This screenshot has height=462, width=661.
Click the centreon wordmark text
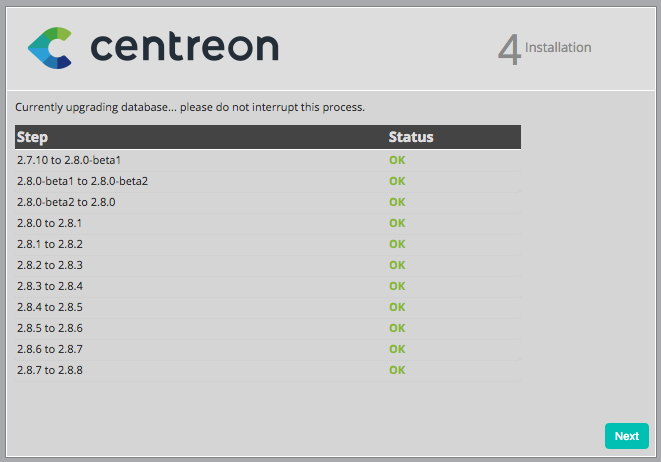(184, 47)
